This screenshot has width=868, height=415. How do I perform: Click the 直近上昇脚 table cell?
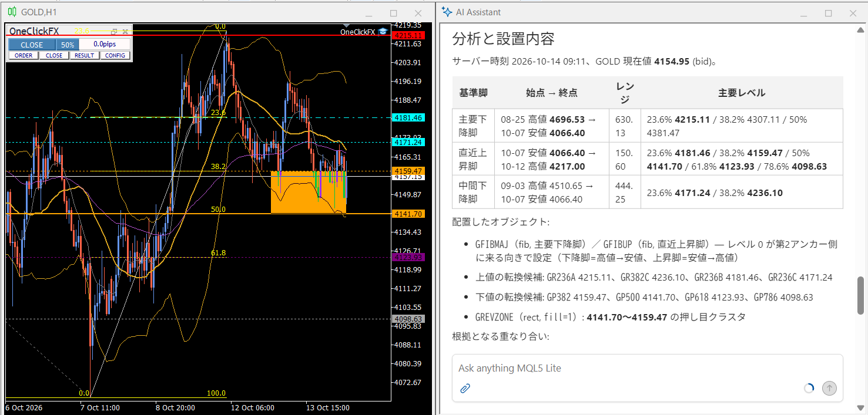click(x=473, y=159)
